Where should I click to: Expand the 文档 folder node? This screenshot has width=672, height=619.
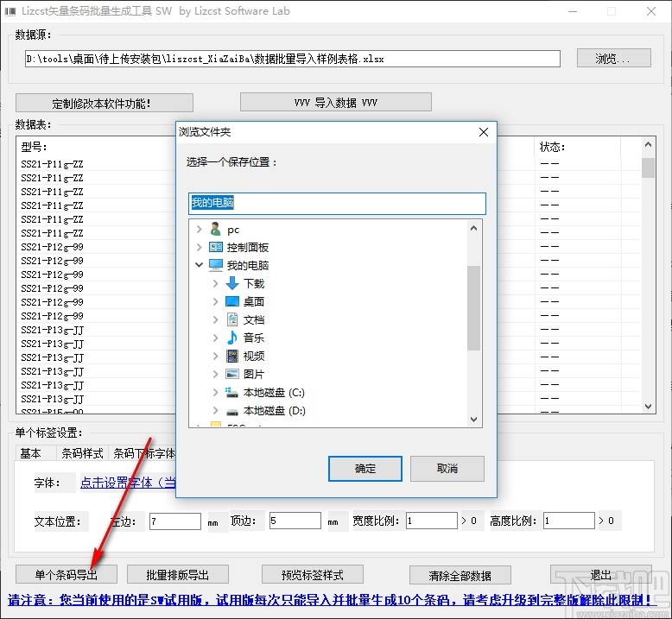[x=216, y=319]
